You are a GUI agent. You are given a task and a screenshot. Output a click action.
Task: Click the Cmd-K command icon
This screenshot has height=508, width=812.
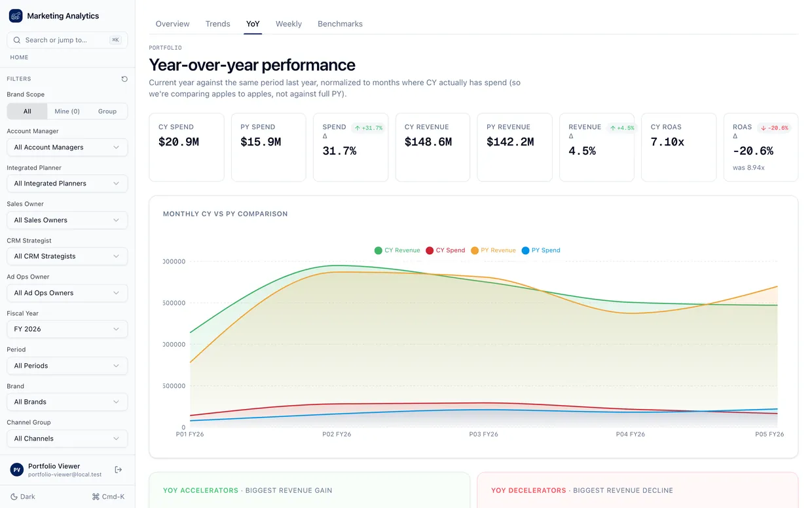pos(96,497)
